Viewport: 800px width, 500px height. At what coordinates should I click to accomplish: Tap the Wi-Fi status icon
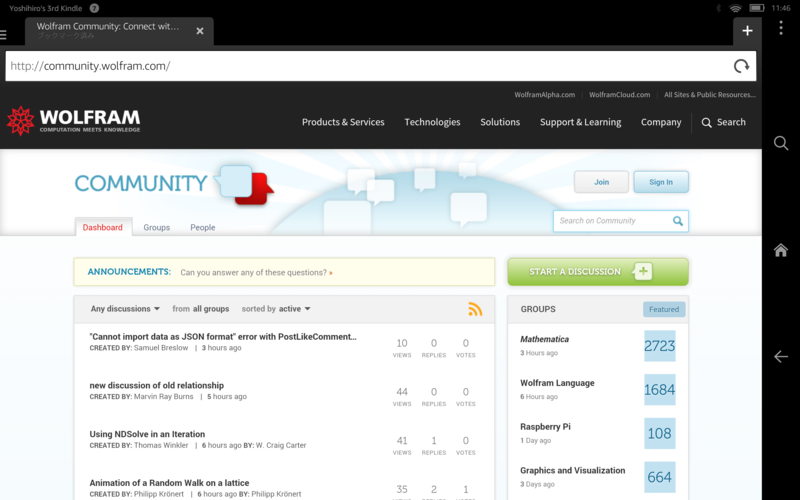[735, 8]
